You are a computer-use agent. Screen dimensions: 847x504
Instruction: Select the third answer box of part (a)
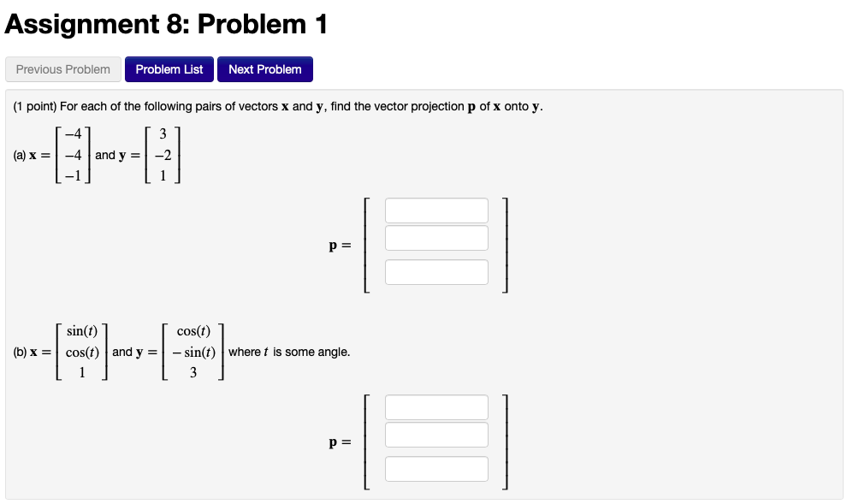[x=435, y=271]
